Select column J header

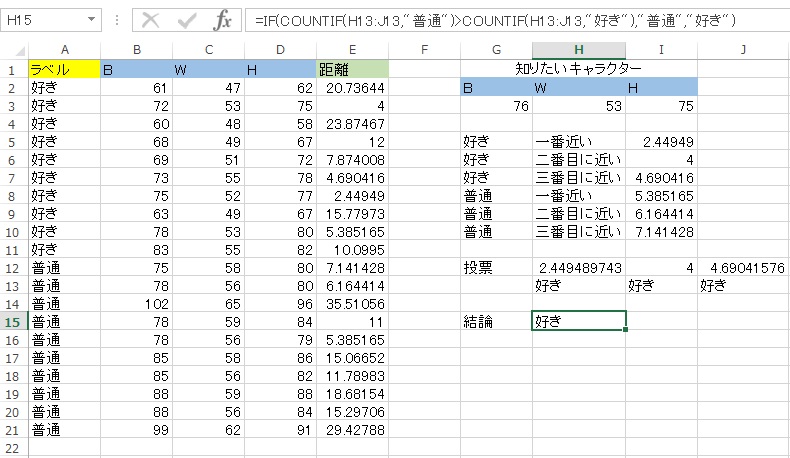click(743, 50)
